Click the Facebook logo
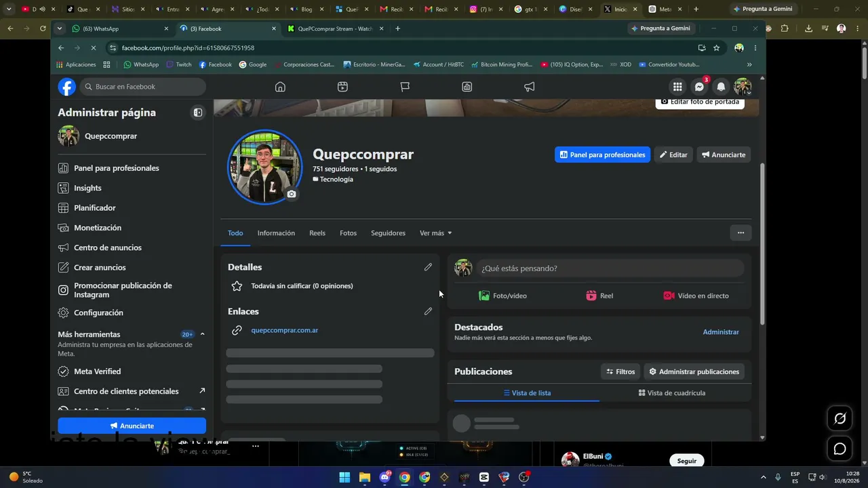This screenshot has height=488, width=868. (x=67, y=87)
